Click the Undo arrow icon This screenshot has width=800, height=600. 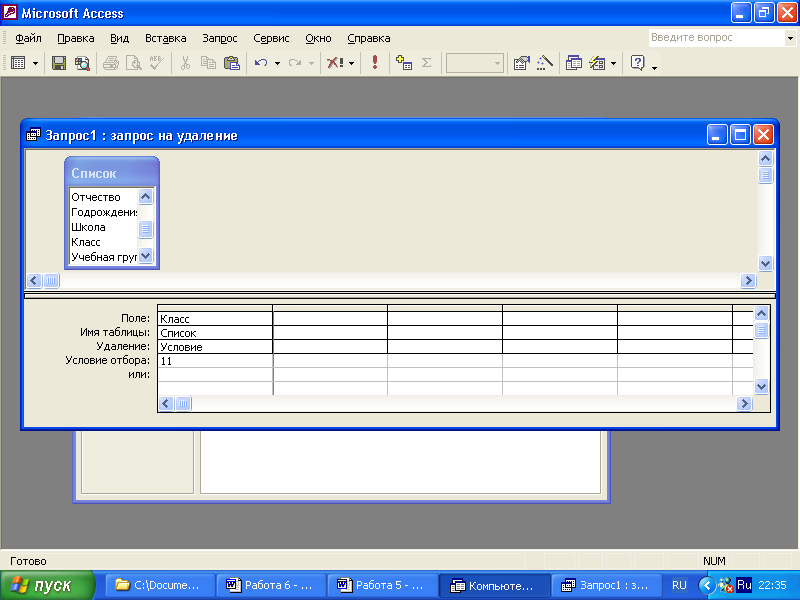[x=261, y=63]
